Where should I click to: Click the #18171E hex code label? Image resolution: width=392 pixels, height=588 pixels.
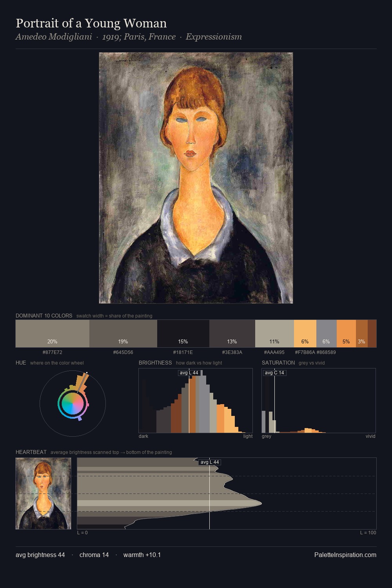(183, 352)
